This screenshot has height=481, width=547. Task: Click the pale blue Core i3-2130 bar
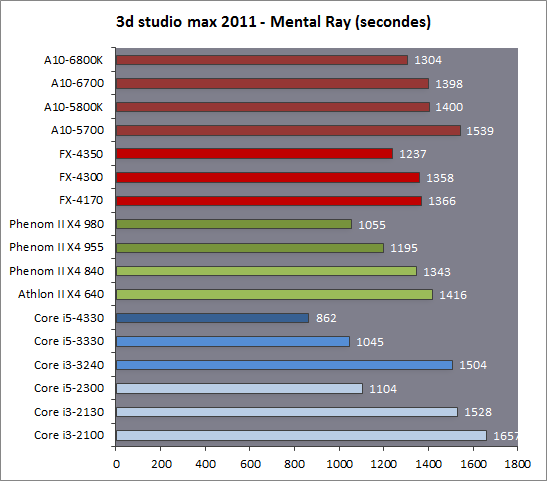(x=286, y=412)
